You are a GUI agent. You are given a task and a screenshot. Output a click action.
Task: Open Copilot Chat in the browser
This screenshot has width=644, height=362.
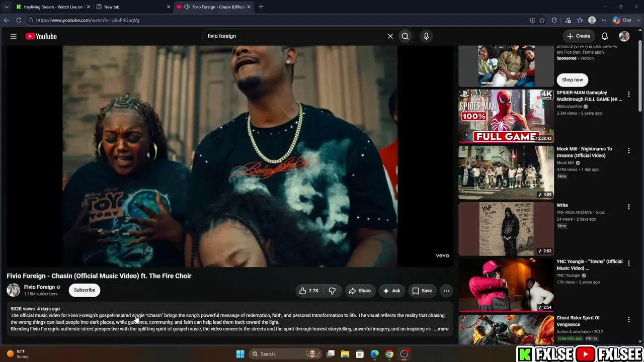622,20
